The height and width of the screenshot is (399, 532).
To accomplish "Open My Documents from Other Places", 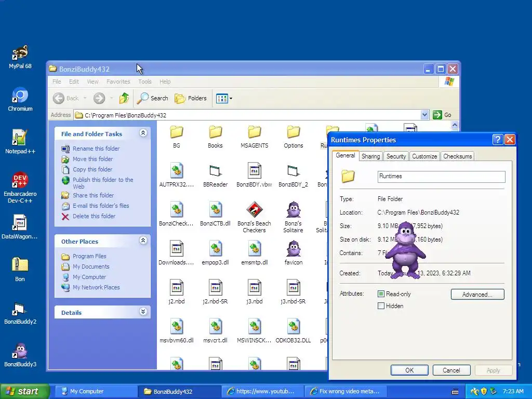I will [91, 267].
